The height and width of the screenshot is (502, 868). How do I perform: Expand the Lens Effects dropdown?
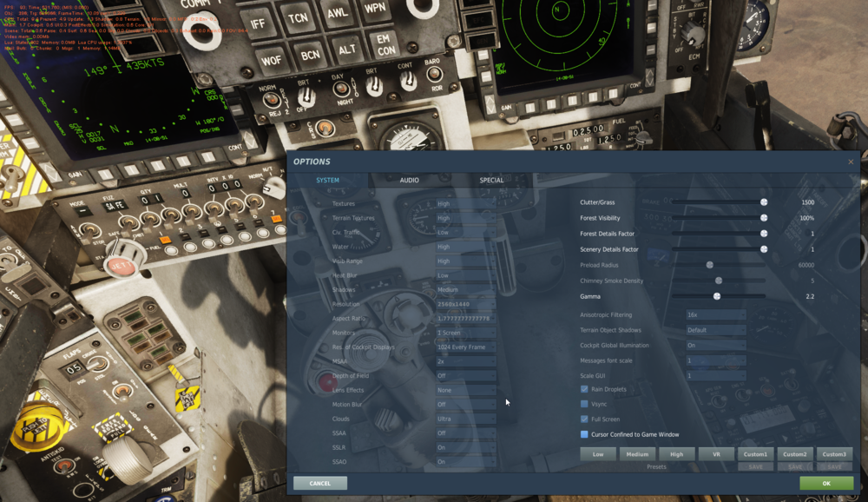pyautogui.click(x=465, y=390)
